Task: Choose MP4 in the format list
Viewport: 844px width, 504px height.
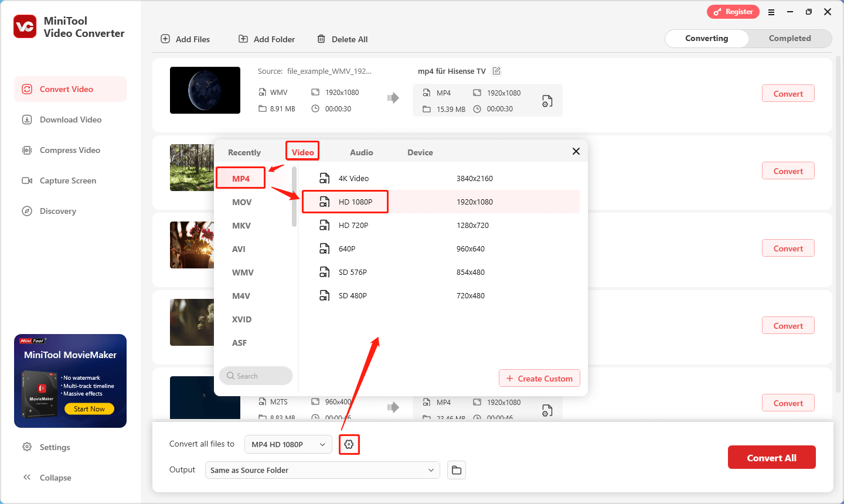Action: point(241,178)
